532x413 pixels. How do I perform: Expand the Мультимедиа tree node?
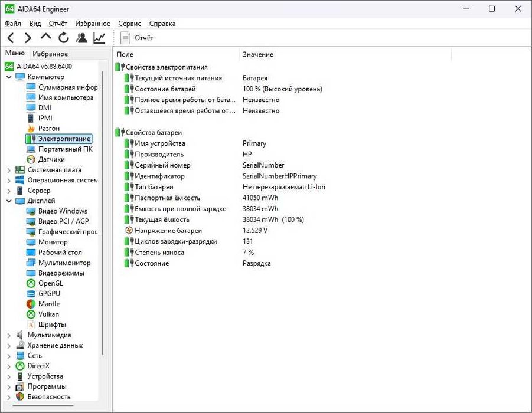coord(9,335)
